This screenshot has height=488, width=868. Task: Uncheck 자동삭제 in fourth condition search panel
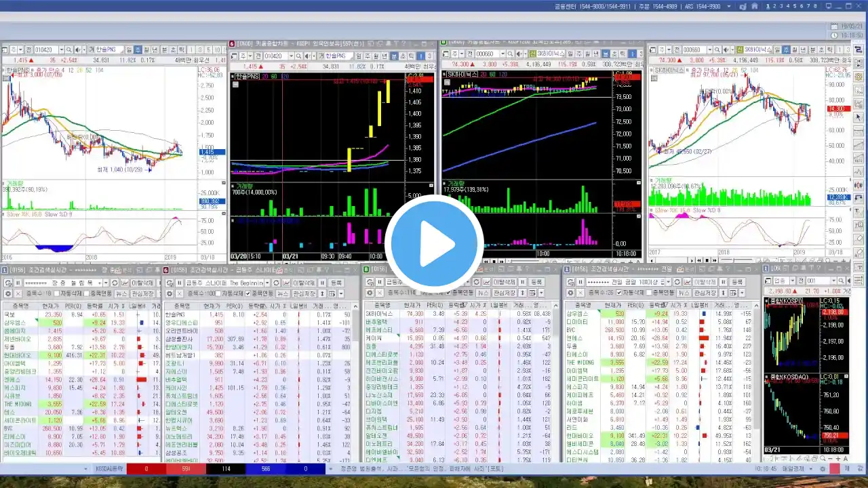(x=619, y=293)
